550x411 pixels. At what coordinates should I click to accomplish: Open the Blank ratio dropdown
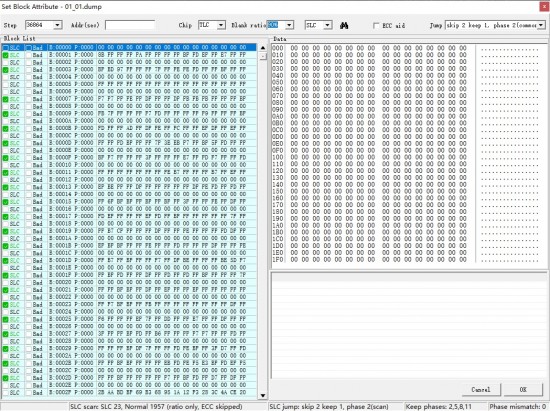pyautogui.click(x=289, y=25)
